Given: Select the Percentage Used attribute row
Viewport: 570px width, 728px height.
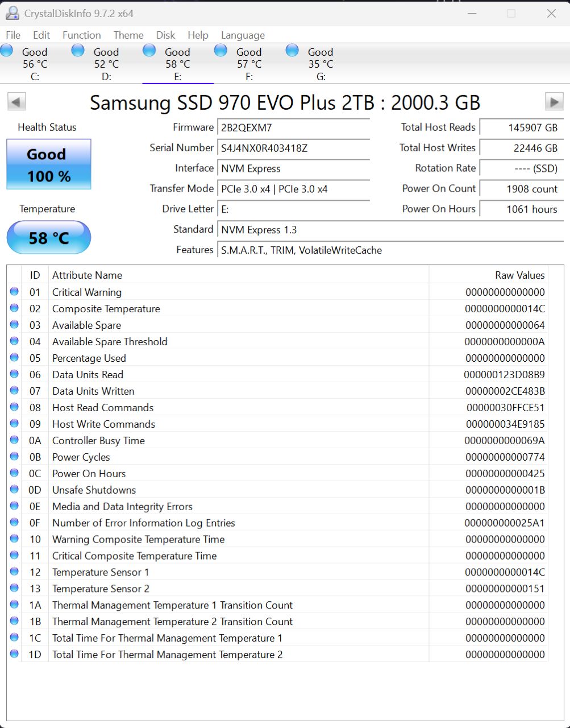Looking at the screenshot, I should click(x=227, y=358).
